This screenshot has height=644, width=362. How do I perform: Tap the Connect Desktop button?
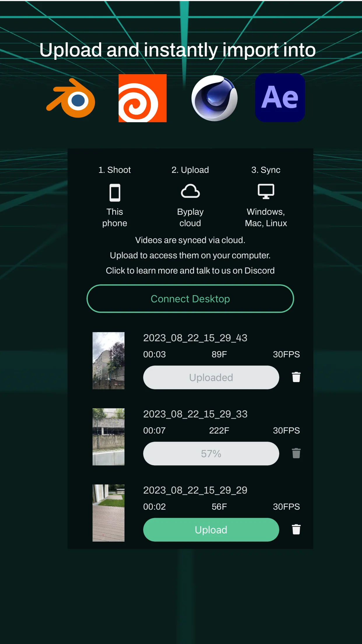point(190,299)
